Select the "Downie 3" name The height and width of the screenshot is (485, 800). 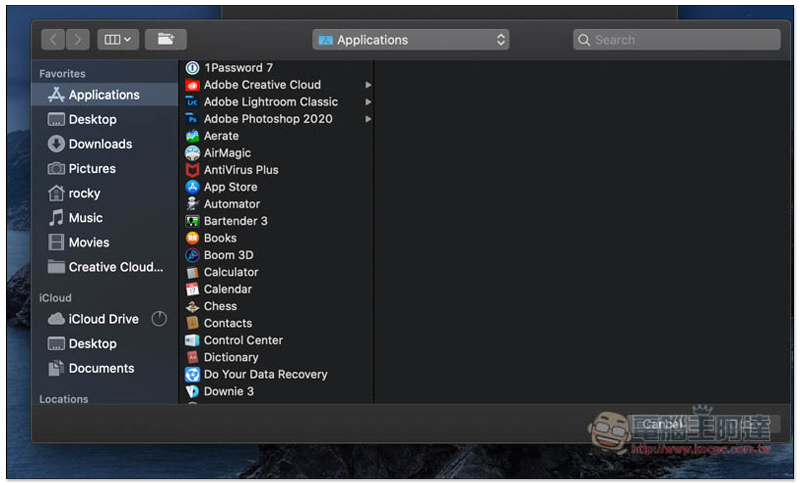[x=229, y=392]
